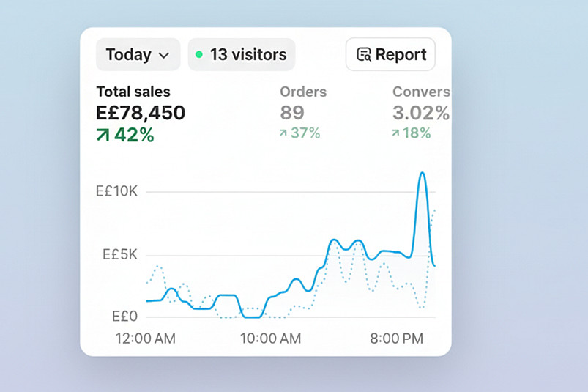Image resolution: width=588 pixels, height=392 pixels.
Task: Open the Today date range dropdown
Action: [137, 55]
